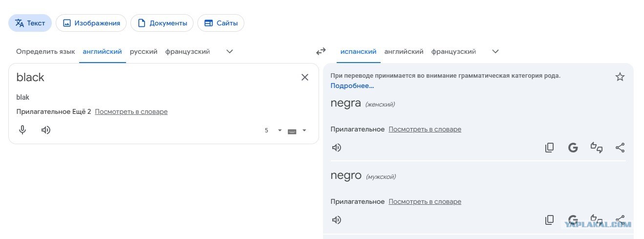Viewport: 644px width, 239px height.
Task: Click the transliteration blak
Action: (22, 97)
